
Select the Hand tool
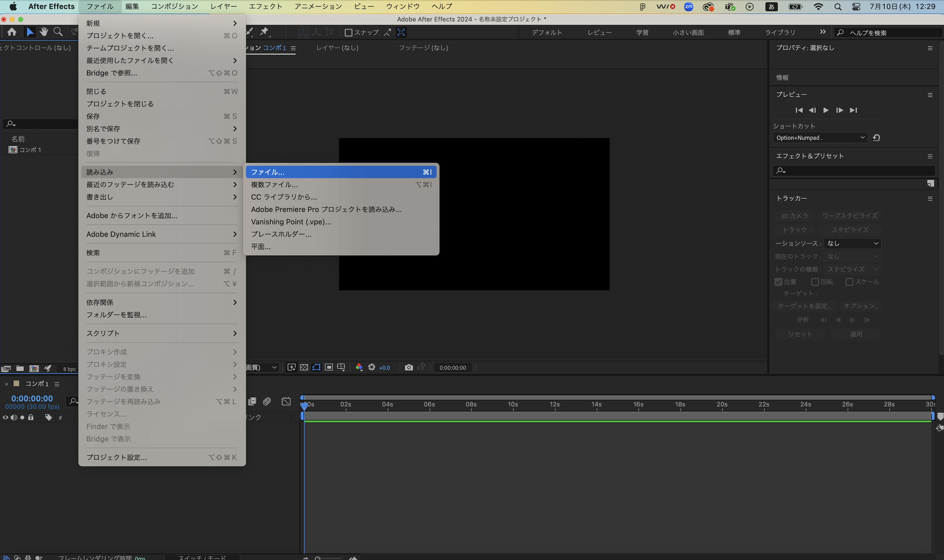tap(44, 32)
